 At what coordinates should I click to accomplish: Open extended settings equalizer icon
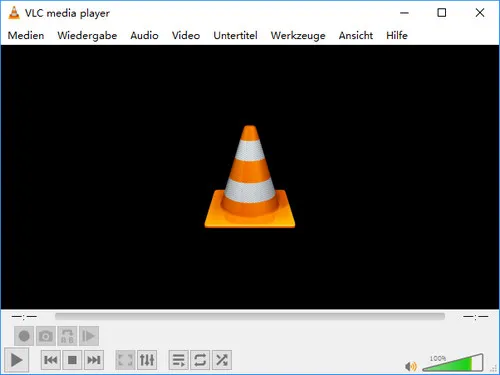(147, 360)
